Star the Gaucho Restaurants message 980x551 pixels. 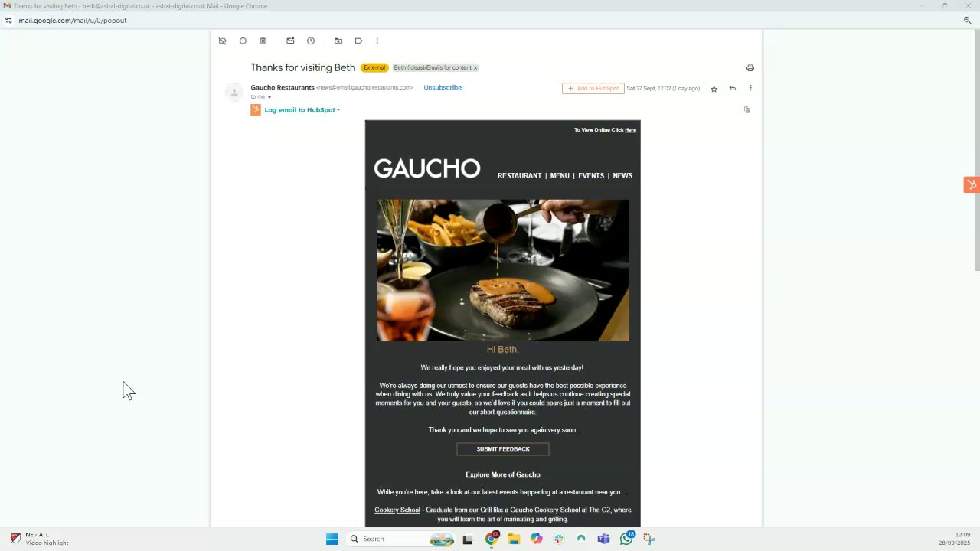714,89
